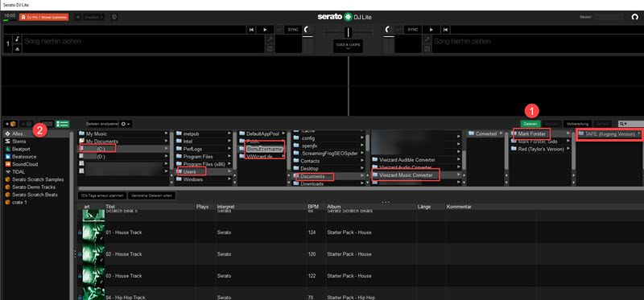Adjust the crossfader handle
The image size is (644, 300).
click(x=349, y=32)
